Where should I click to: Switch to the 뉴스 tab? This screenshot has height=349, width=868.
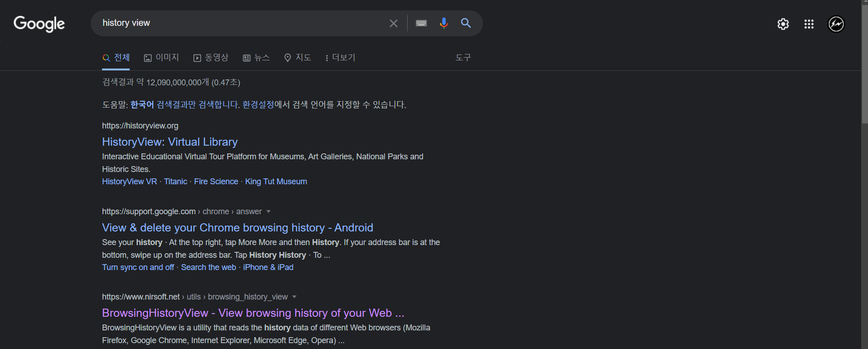(x=256, y=58)
